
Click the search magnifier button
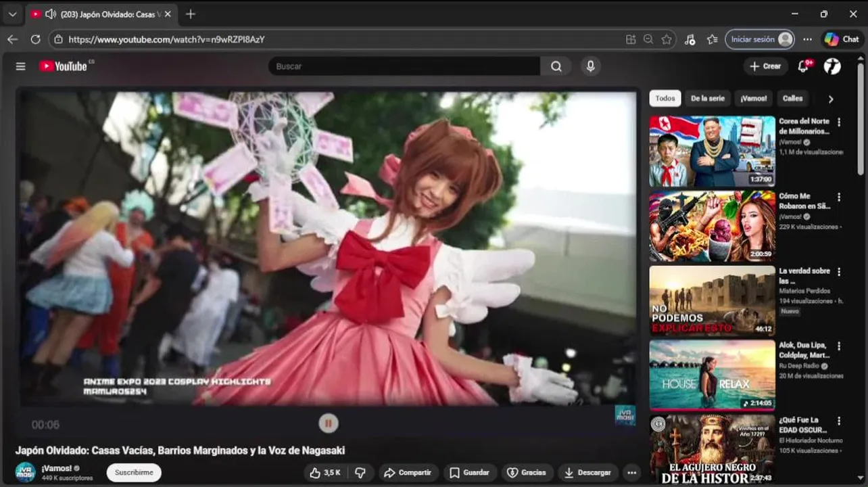click(556, 66)
